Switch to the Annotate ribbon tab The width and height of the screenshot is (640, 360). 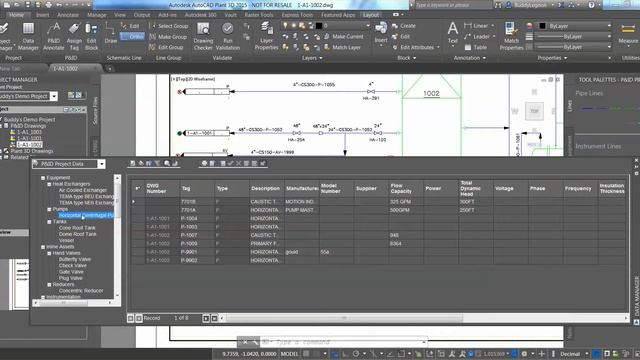[x=68, y=15]
